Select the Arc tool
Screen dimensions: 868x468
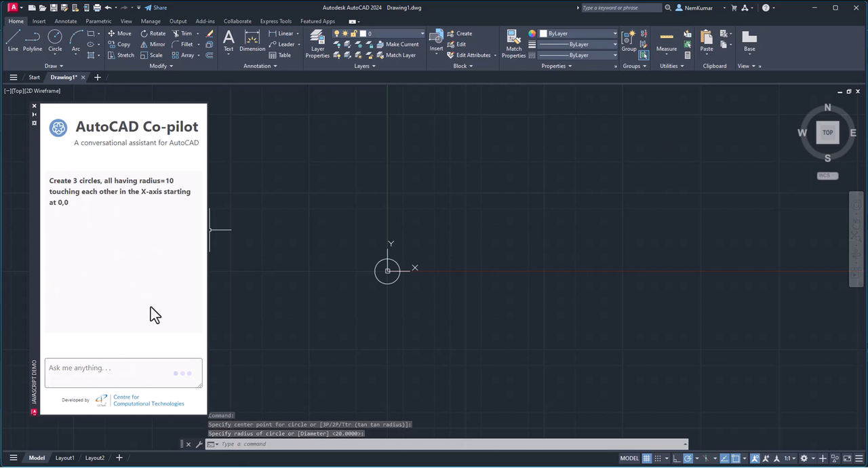(x=76, y=41)
